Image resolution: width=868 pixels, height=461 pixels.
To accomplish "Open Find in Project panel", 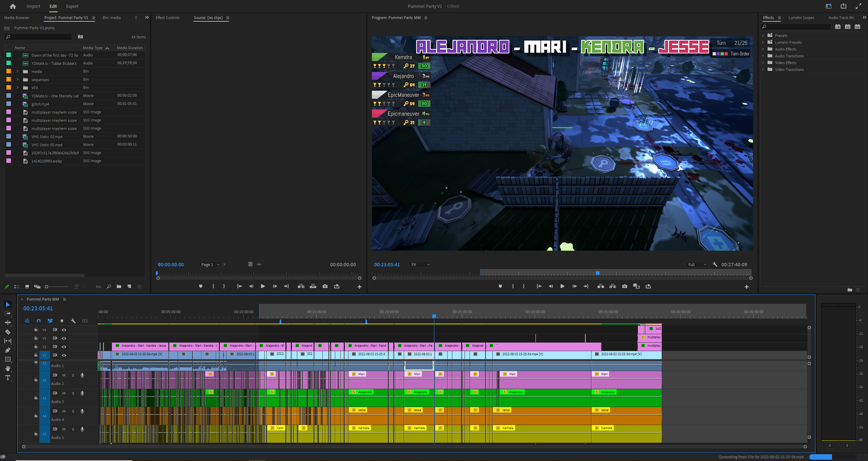I will tap(109, 287).
